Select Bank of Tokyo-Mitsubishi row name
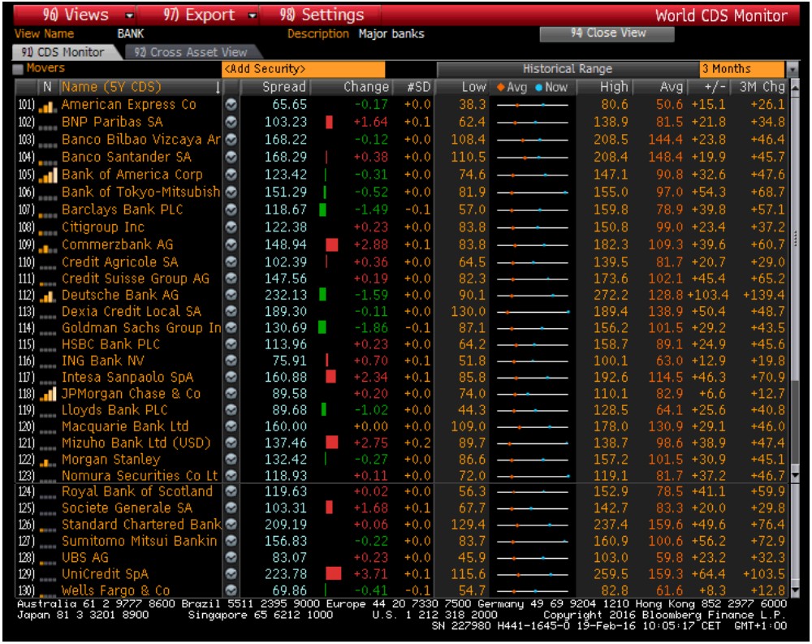812x644 pixels. click(x=140, y=192)
